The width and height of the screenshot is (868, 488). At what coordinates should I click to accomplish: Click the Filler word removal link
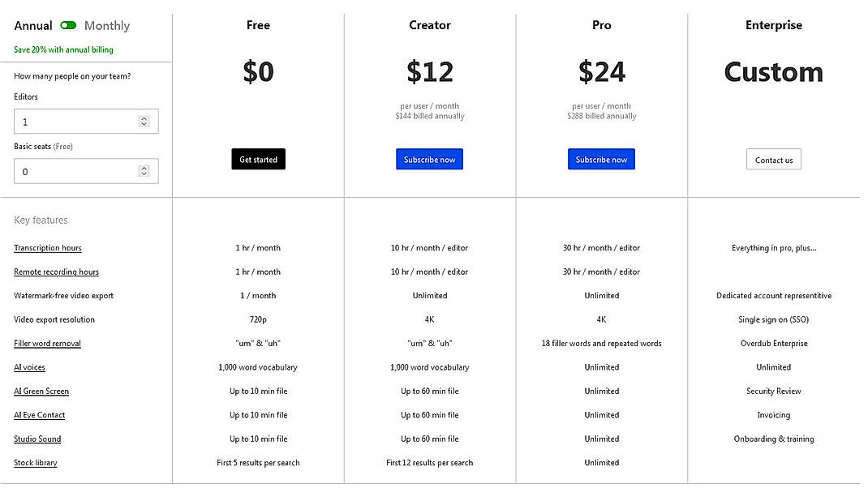tap(47, 343)
